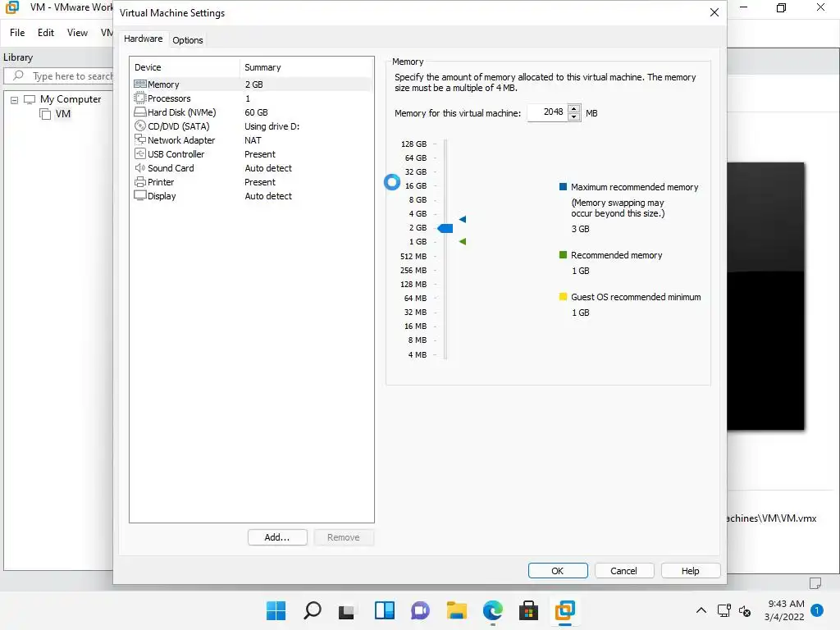
Task: Click the 4 MB slider scale label
Action: pyautogui.click(x=418, y=354)
